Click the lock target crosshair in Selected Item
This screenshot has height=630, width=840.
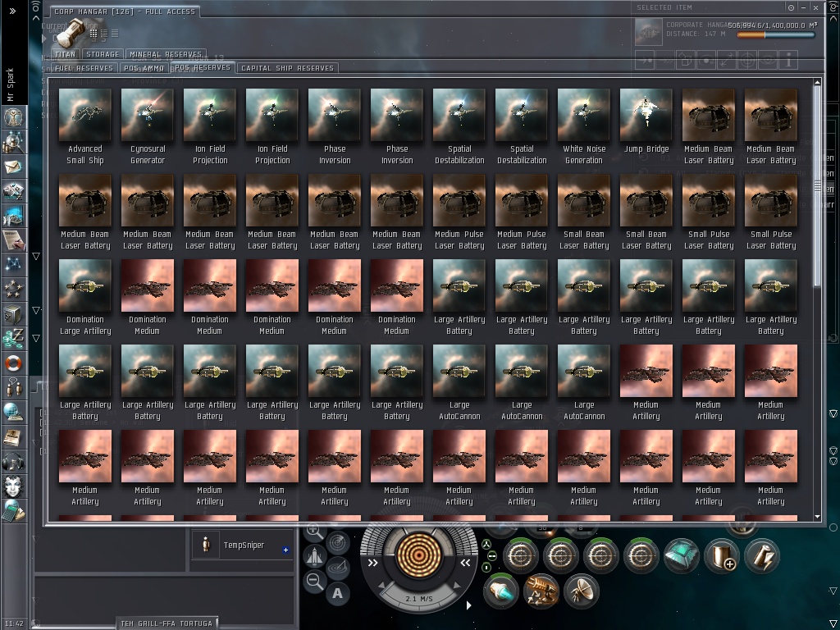click(747, 61)
